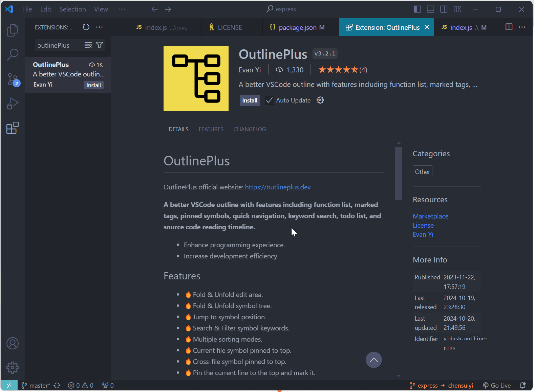
Task: Switch to the CHANGELOG tab
Action: (250, 129)
